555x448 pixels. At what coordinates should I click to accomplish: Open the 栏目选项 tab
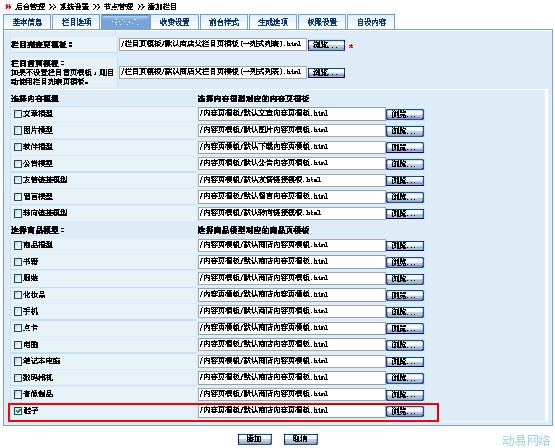pos(76,22)
